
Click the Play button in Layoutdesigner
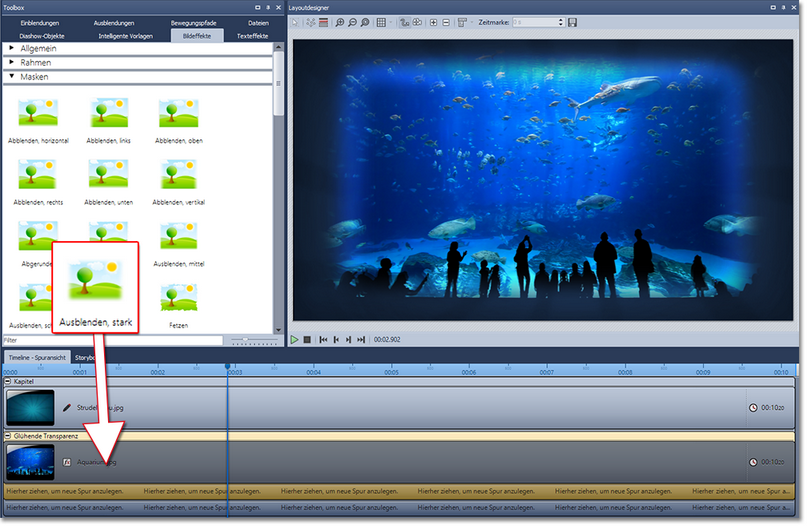click(295, 340)
